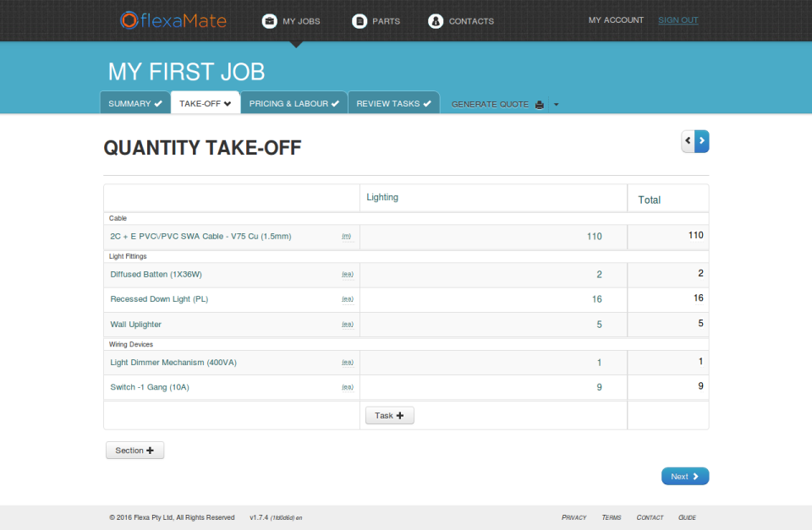Switch to Pricing & Labour tab

click(x=294, y=104)
